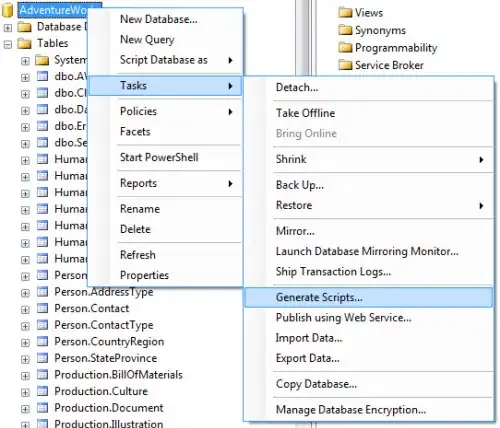The height and width of the screenshot is (428, 500).
Task: Click the Production.Culture table icon
Action: tap(42, 391)
